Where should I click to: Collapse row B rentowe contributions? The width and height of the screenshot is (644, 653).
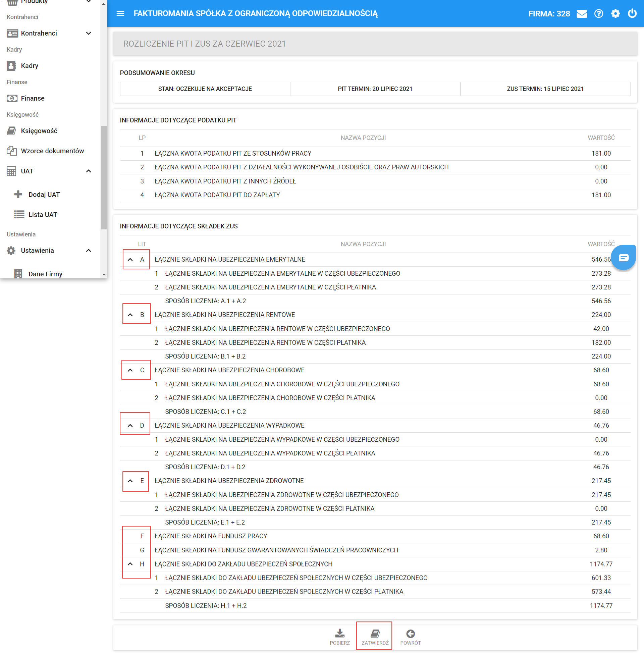point(130,315)
